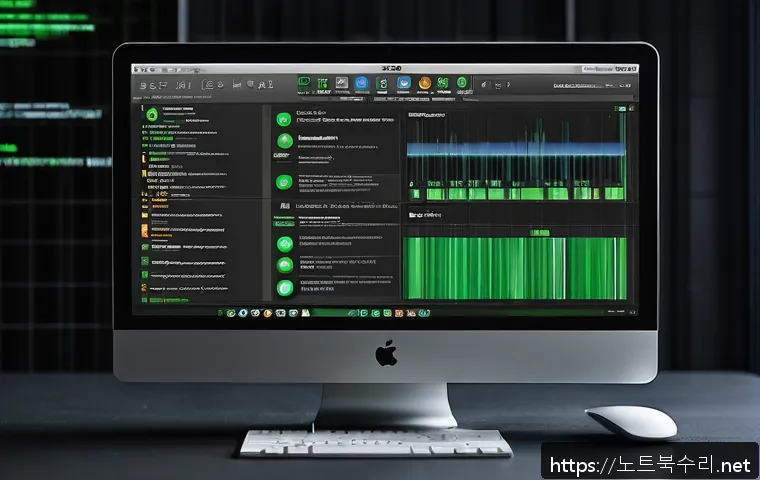The image size is (760, 480).
Task: Open the https://노트북수리.net link
Action: [649, 465]
